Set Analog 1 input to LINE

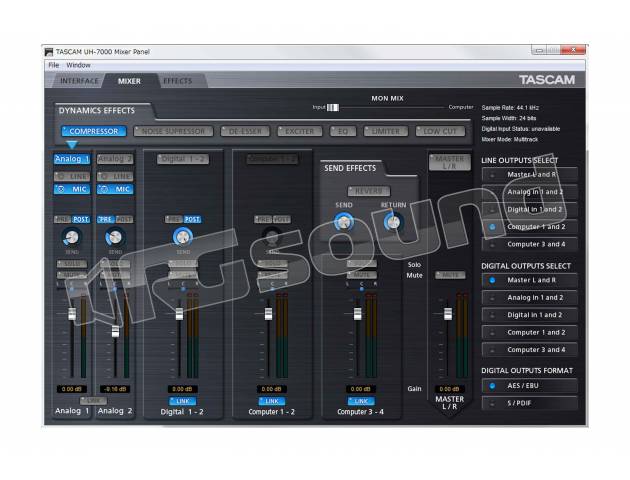pos(72,176)
